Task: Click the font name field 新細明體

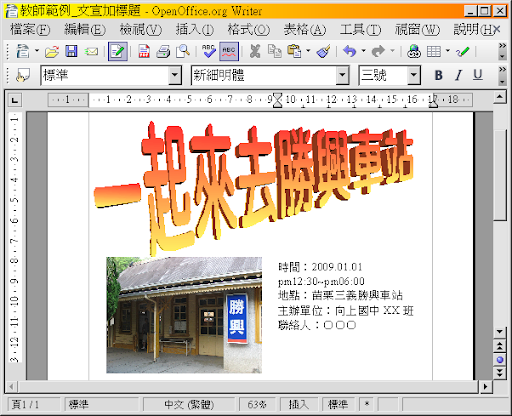Action: coord(263,75)
